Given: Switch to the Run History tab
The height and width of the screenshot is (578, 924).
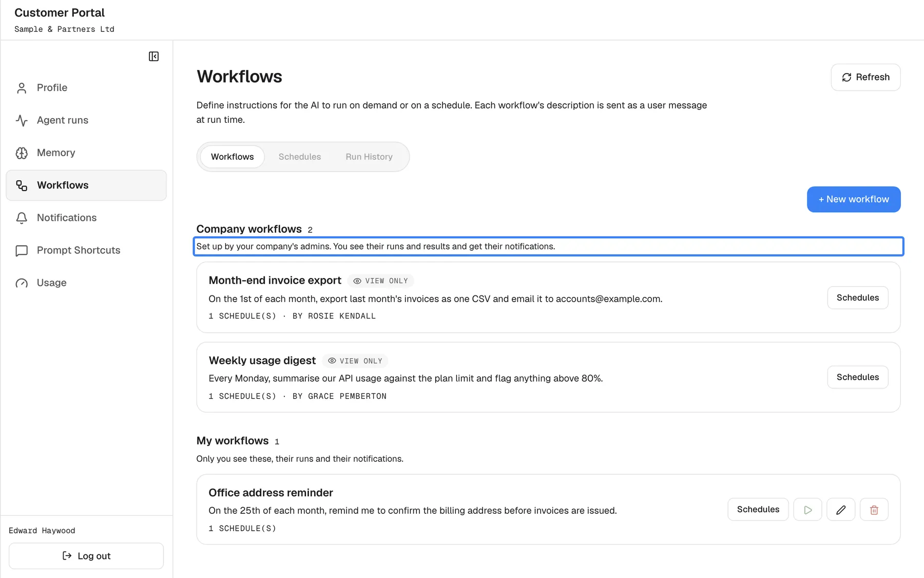Looking at the screenshot, I should [x=369, y=157].
